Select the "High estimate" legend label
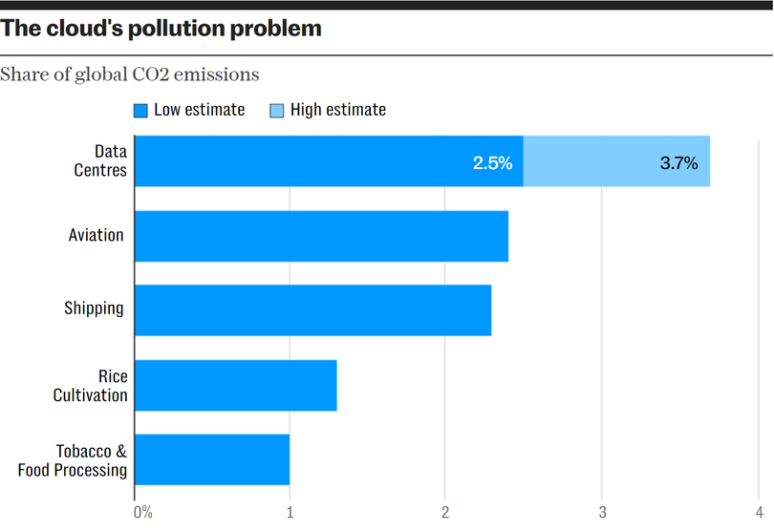 [338, 110]
